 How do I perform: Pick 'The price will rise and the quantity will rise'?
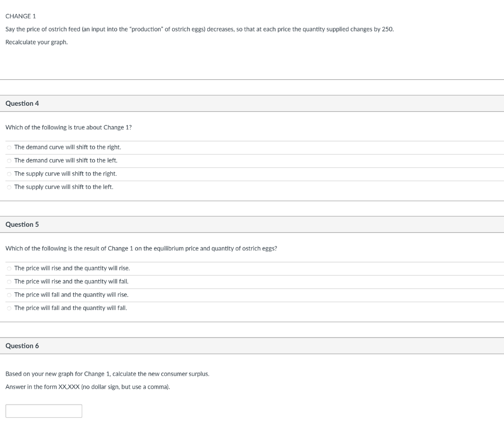[9, 268]
